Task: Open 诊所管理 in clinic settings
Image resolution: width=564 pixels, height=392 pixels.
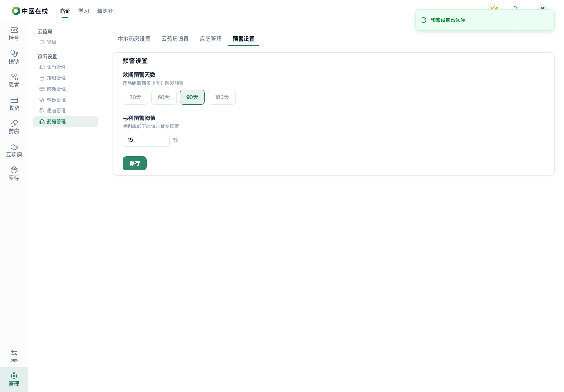Action: [65, 67]
